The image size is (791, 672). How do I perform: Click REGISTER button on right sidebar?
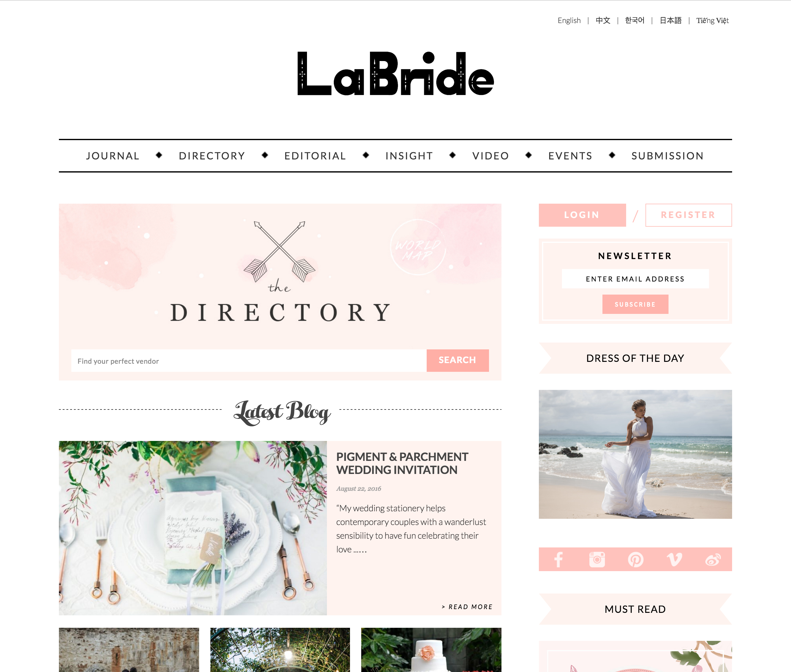(687, 215)
